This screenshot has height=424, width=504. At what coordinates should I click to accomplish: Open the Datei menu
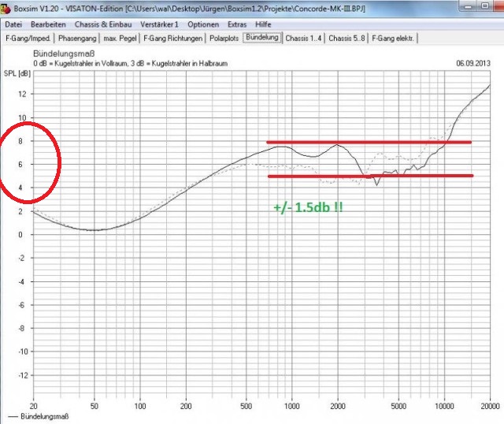tap(13, 24)
